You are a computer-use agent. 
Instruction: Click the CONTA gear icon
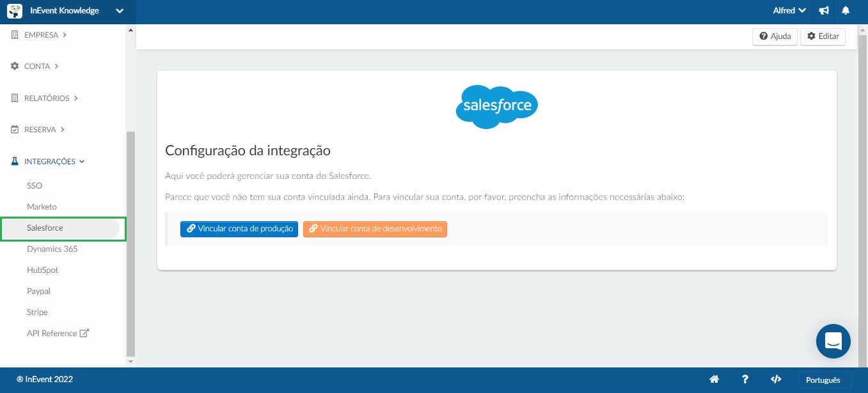tap(15, 66)
